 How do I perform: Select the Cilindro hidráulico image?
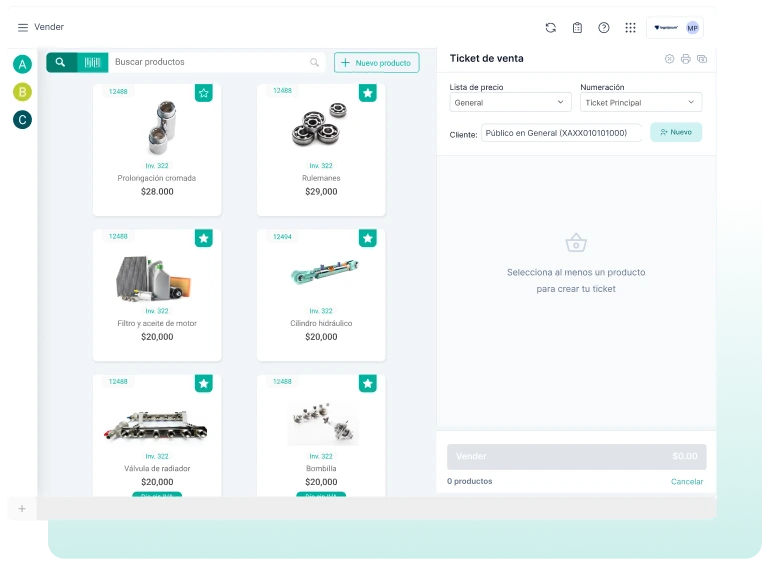(325, 272)
